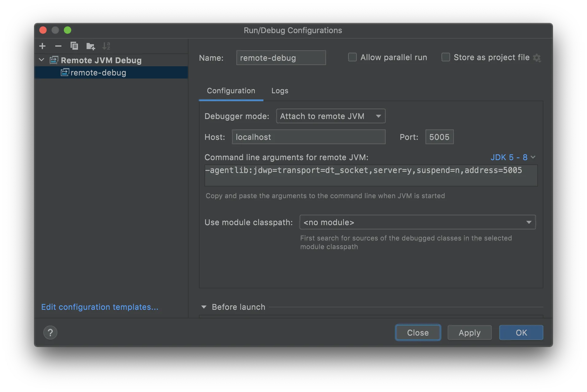Collapse the Remote JVM Debug tree node

pyautogui.click(x=42, y=60)
